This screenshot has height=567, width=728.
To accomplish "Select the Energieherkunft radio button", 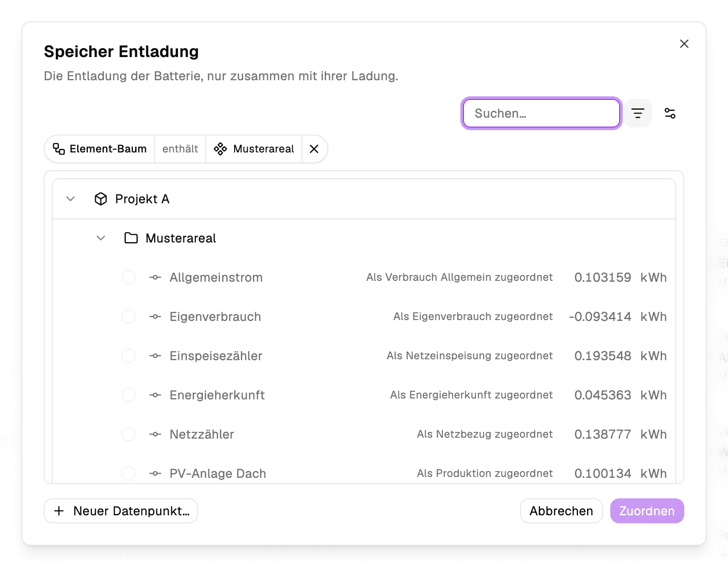I will pos(128,395).
